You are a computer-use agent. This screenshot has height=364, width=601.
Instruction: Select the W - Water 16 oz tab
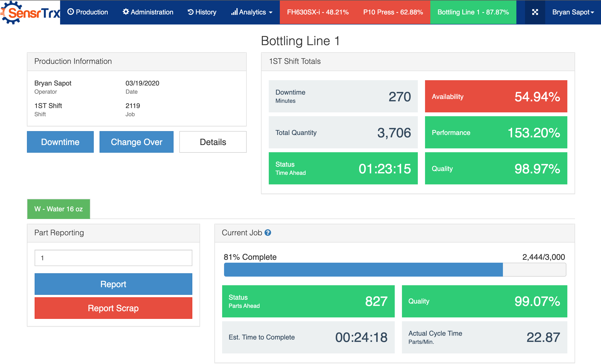[59, 209]
